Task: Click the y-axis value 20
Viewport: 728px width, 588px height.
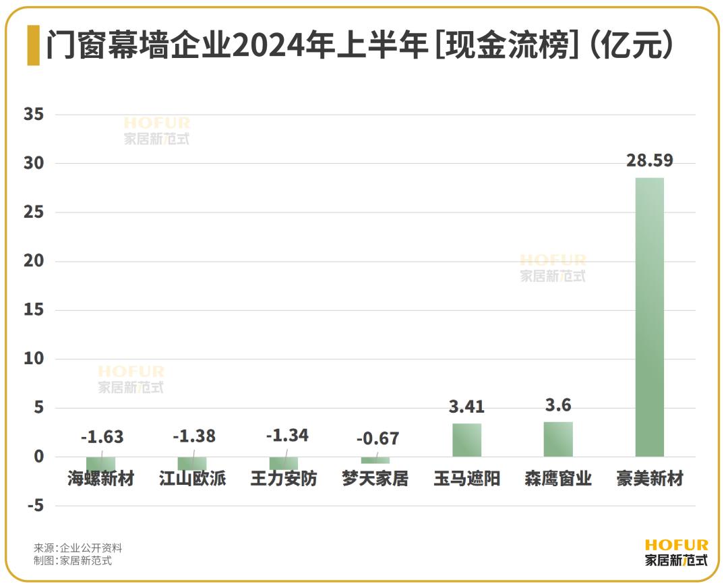Action: point(34,261)
